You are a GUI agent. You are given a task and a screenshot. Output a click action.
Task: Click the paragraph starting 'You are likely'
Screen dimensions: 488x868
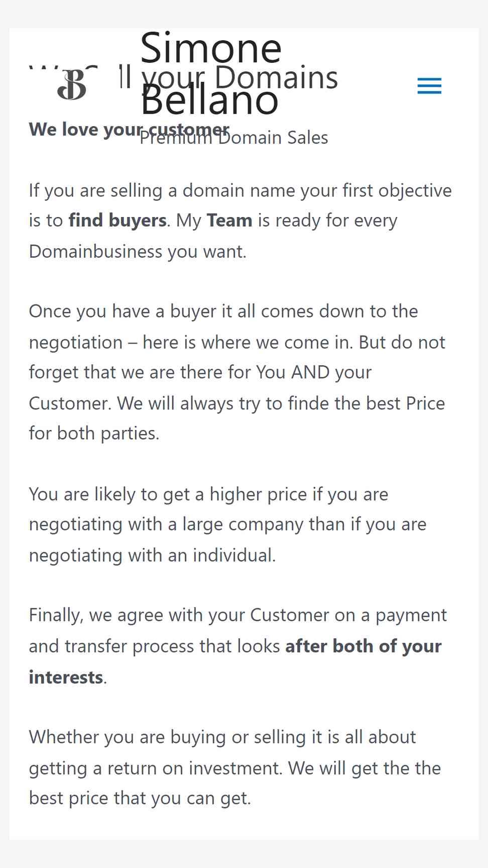click(x=228, y=525)
